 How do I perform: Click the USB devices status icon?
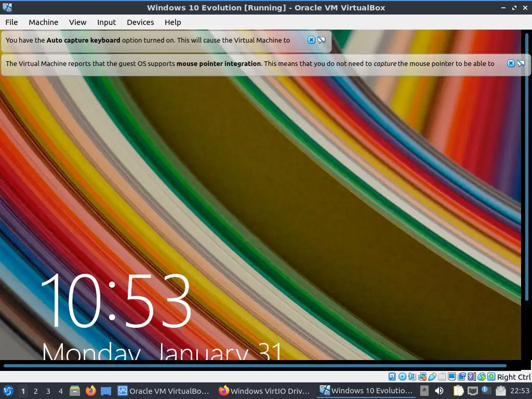click(x=432, y=376)
